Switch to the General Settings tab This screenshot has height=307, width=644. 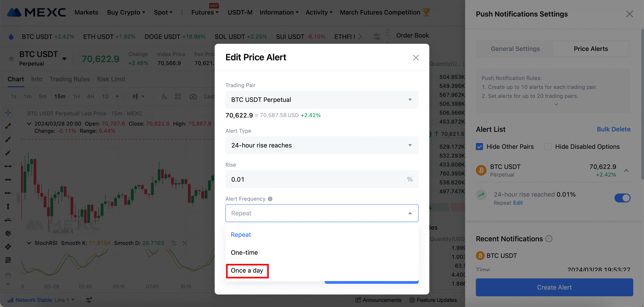pyautogui.click(x=515, y=49)
